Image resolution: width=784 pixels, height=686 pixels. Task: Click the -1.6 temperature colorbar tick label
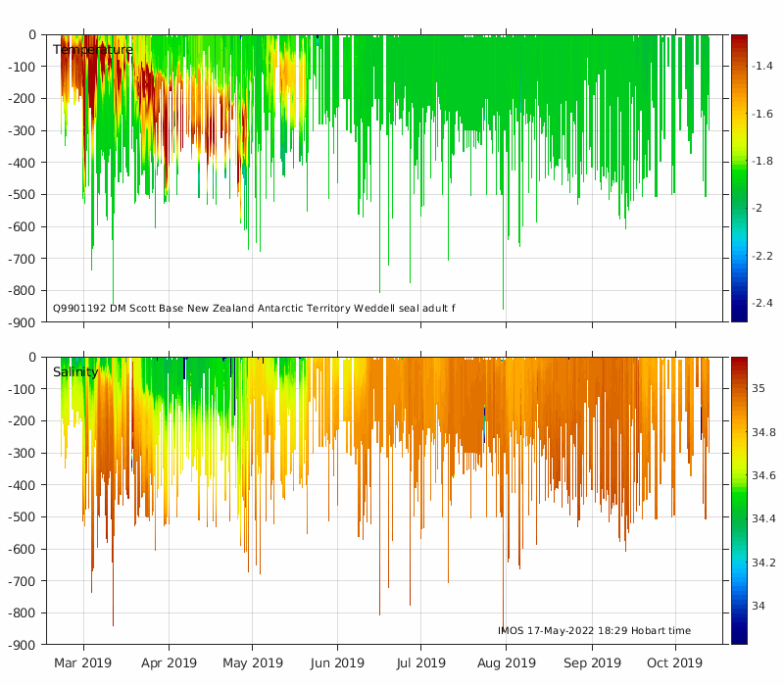[x=762, y=114]
